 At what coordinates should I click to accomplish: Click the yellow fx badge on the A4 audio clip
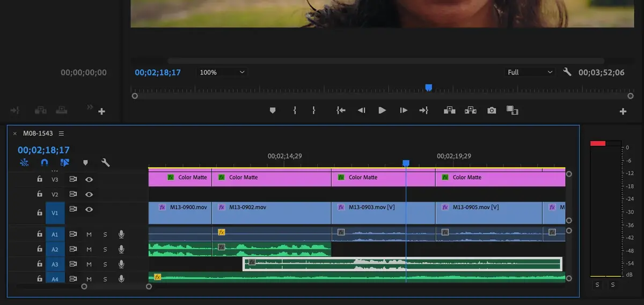[157, 277]
